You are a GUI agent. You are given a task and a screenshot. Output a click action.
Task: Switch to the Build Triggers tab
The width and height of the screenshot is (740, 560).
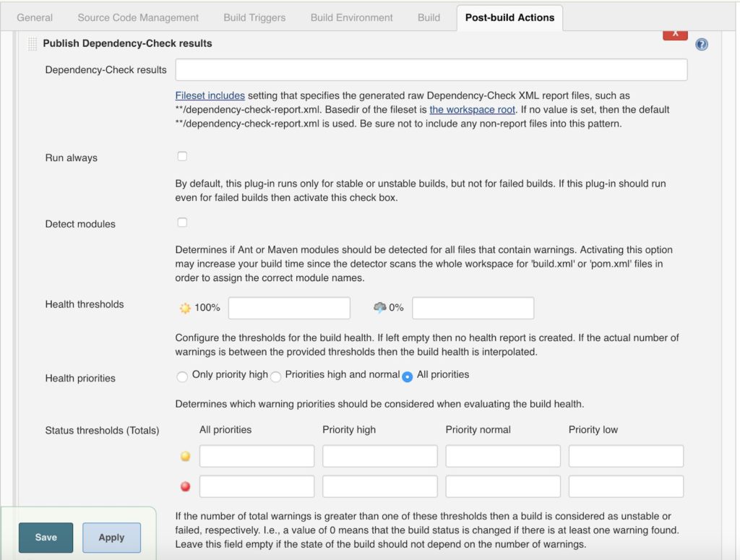pos(254,17)
